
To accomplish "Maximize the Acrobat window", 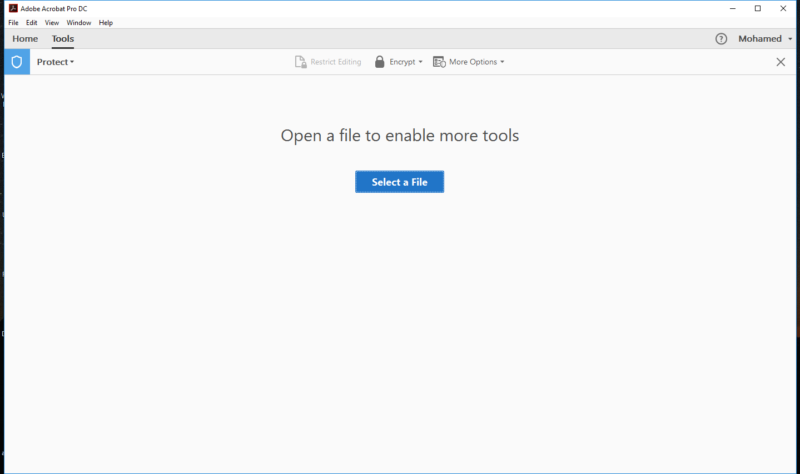I will [x=758, y=8].
